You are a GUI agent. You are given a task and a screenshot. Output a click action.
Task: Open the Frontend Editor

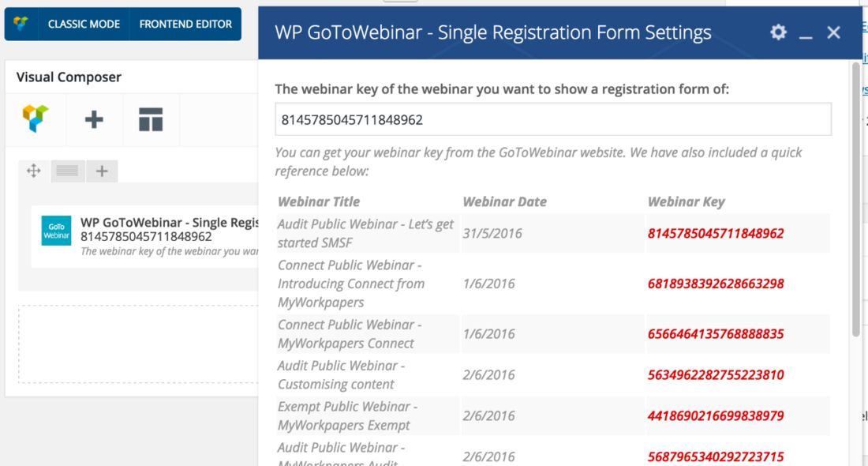pyautogui.click(x=185, y=24)
